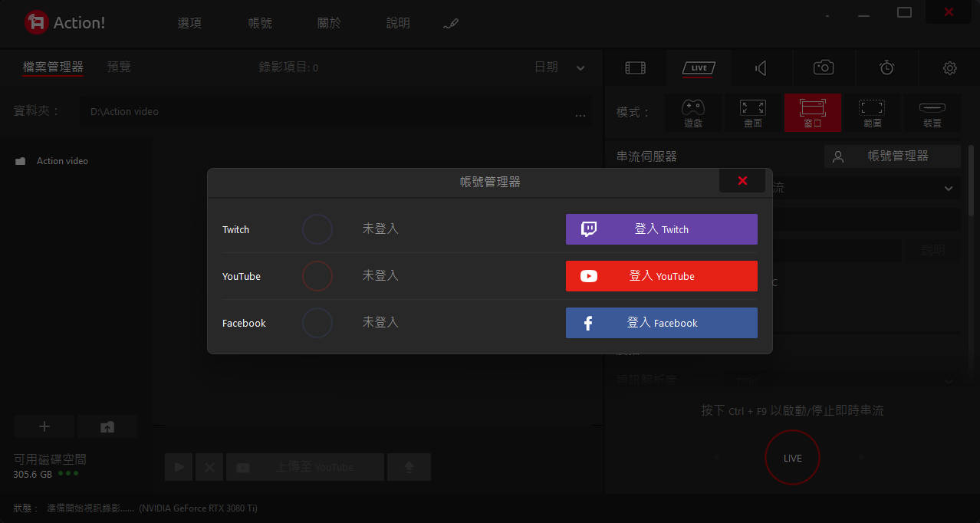Open the LIVE streaming tab
This screenshot has height=523, width=980.
coord(699,68)
